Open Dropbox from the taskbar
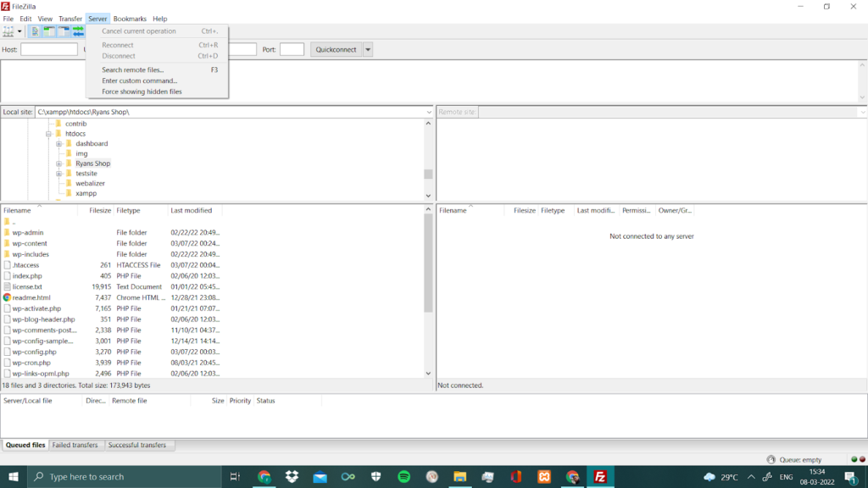 292,477
